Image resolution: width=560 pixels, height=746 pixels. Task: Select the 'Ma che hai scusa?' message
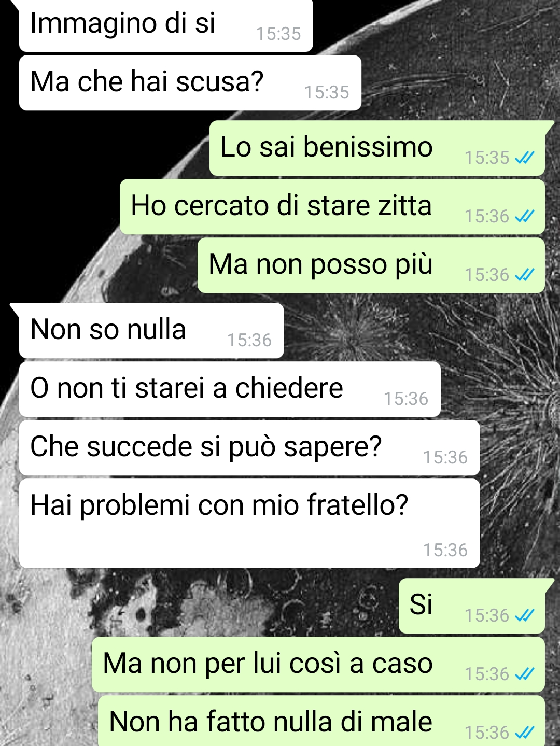[190, 83]
